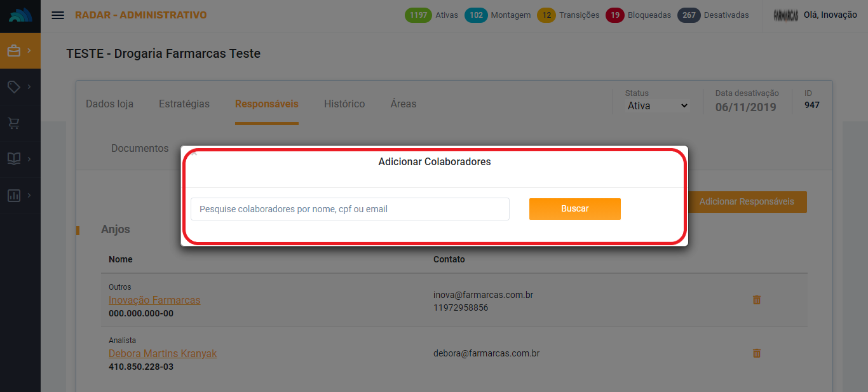
Task: Expand the chevron beside briefcase icon
Action: click(29, 51)
